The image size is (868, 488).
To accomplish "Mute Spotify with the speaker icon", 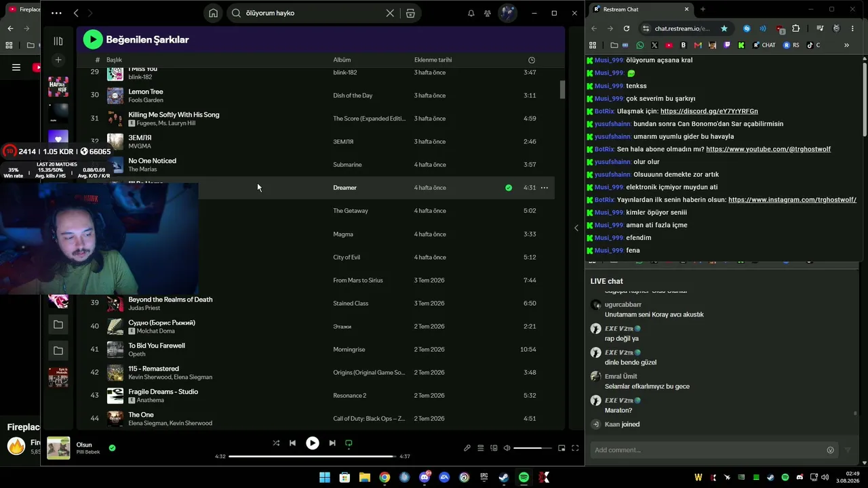I will tap(507, 448).
